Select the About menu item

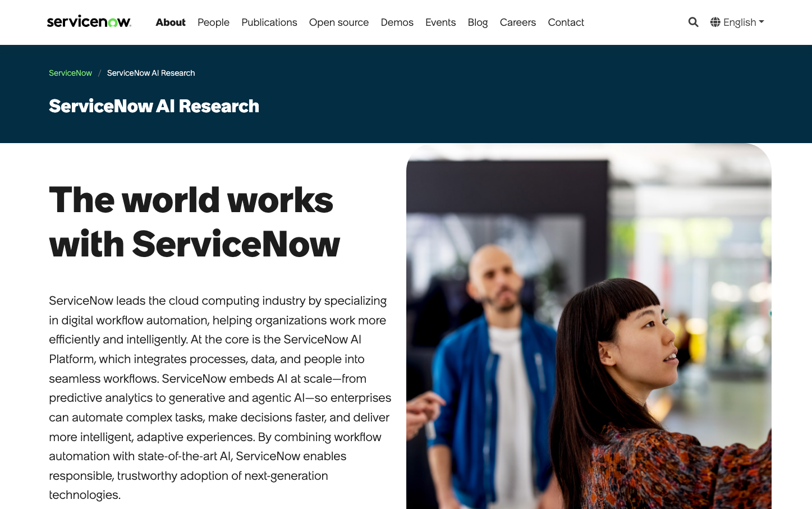click(170, 22)
